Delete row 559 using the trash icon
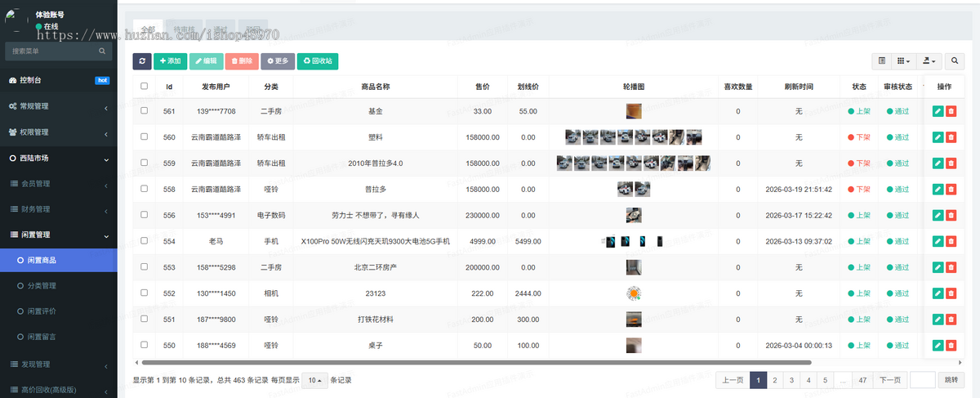The image size is (980, 398). 951,163
